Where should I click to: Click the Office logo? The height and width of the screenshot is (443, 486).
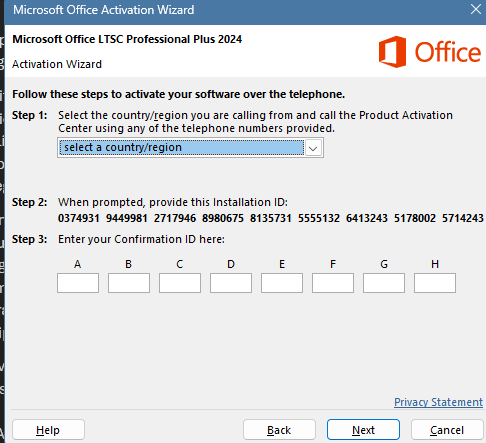point(430,52)
